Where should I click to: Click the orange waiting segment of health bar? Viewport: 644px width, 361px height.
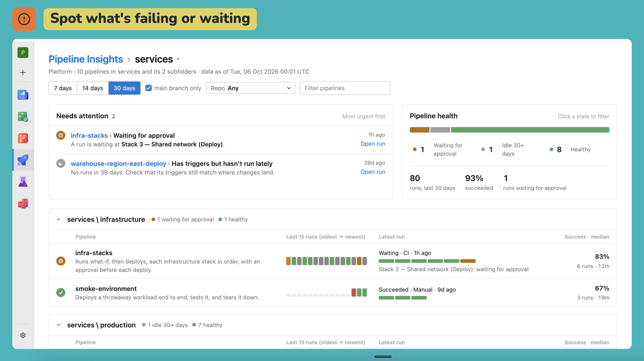pos(419,130)
